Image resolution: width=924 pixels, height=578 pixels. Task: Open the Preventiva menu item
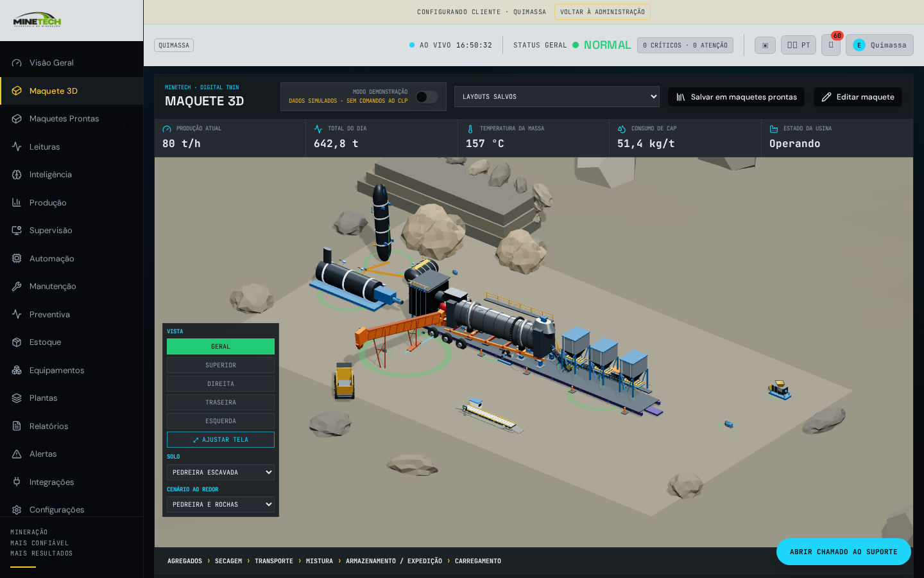point(72,315)
